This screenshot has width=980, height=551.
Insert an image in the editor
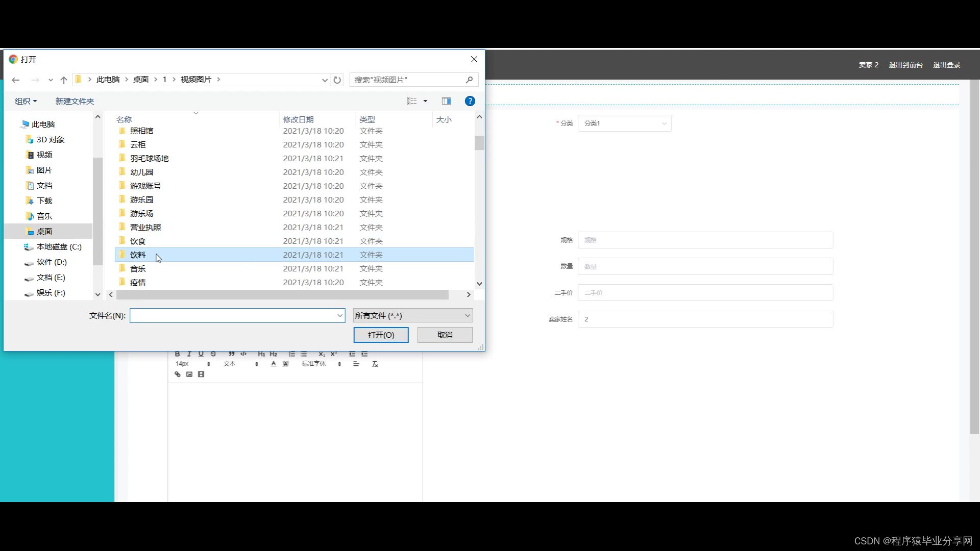[x=189, y=374]
